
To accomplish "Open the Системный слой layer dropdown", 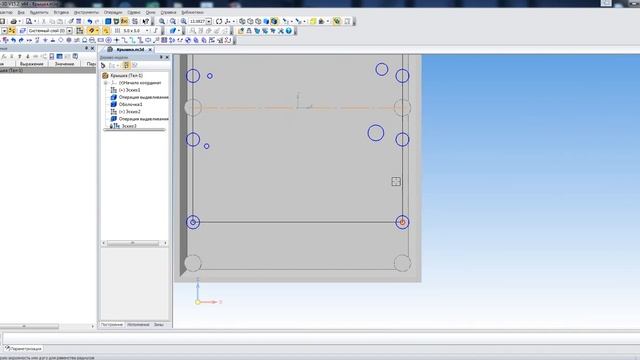I will coord(69,31).
